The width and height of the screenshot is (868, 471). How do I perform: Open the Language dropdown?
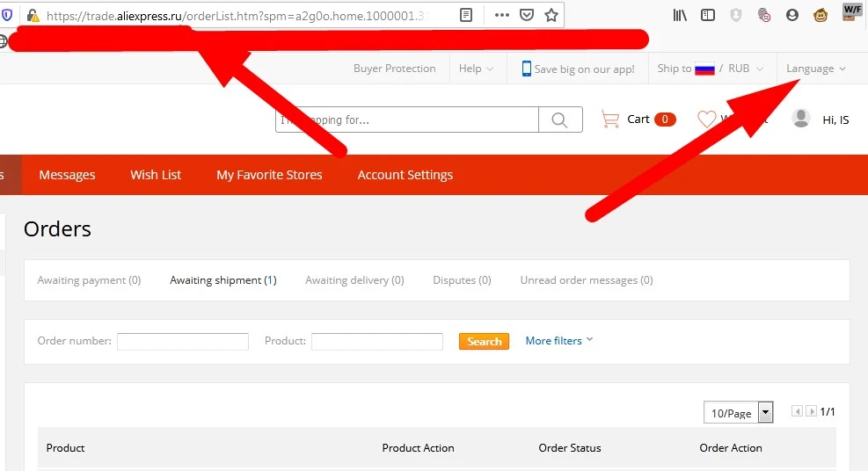point(816,69)
